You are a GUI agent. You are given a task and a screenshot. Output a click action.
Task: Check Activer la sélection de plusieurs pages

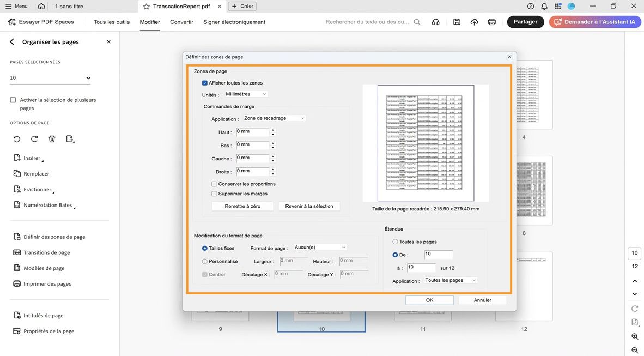(x=13, y=100)
